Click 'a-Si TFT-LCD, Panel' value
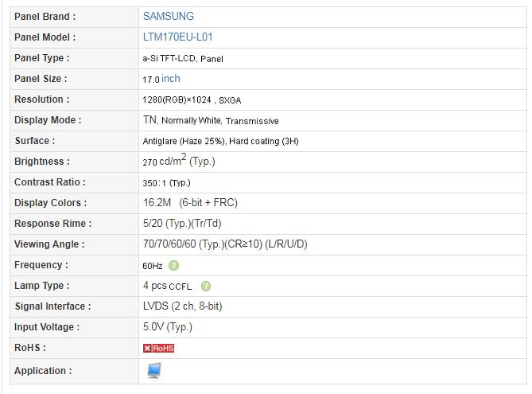 click(x=183, y=58)
